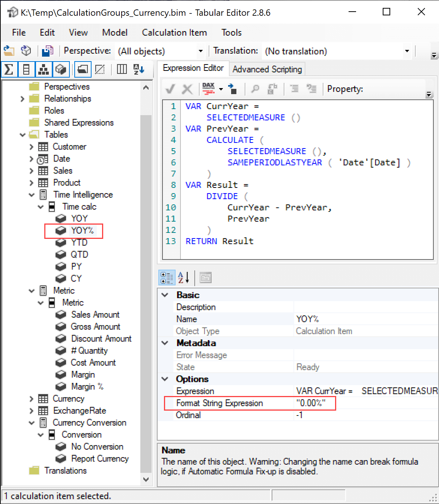This screenshot has height=504, width=439.
Task: Collapse the Metadata property section
Action: click(x=165, y=343)
